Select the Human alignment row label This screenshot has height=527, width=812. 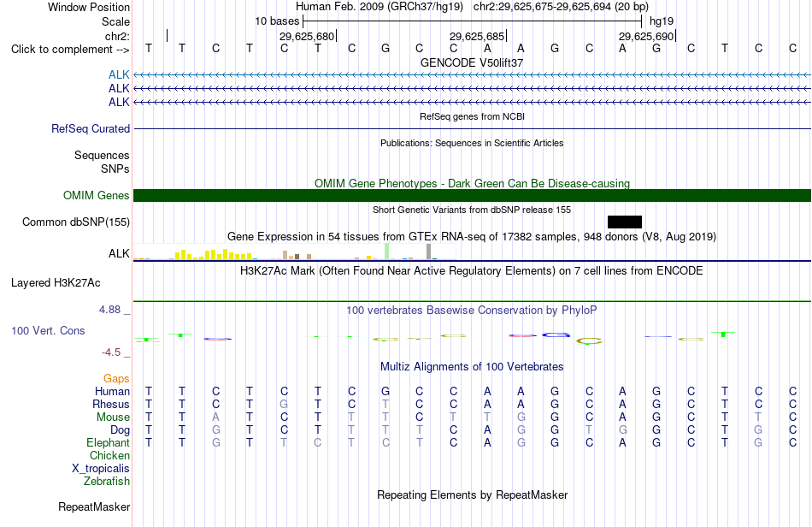pyautogui.click(x=112, y=391)
